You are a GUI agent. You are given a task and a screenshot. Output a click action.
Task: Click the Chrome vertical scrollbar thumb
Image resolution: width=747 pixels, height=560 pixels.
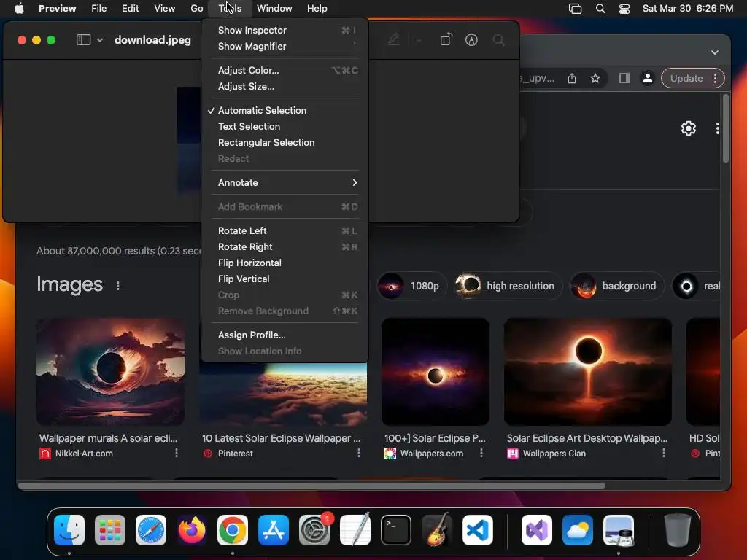click(x=726, y=128)
